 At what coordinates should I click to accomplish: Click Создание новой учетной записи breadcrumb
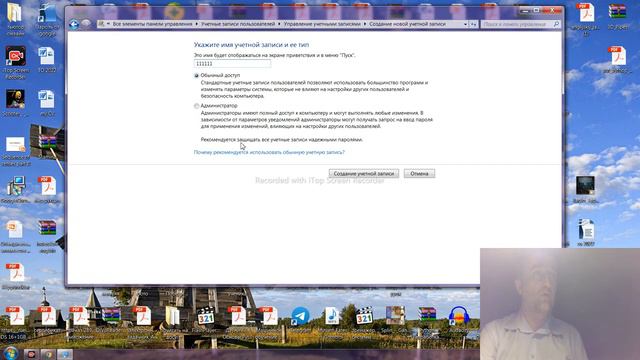coord(407,24)
